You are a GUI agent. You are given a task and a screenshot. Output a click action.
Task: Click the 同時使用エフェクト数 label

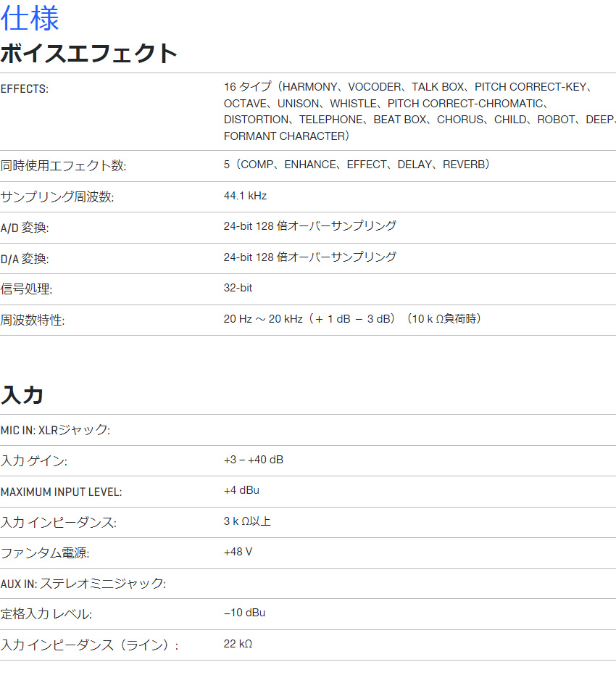[63, 166]
